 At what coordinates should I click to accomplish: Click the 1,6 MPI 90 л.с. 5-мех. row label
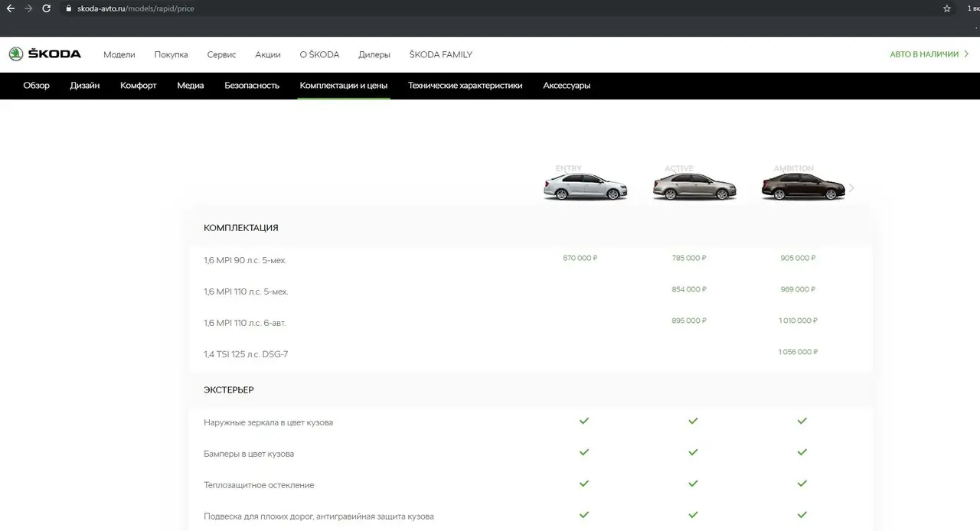tap(245, 261)
